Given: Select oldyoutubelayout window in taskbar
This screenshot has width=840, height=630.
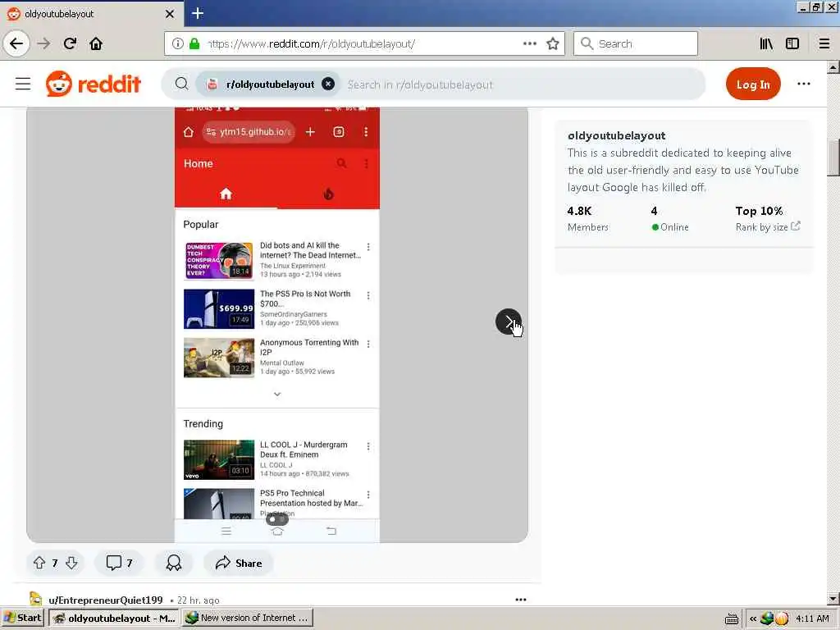Looking at the screenshot, I should (113, 618).
